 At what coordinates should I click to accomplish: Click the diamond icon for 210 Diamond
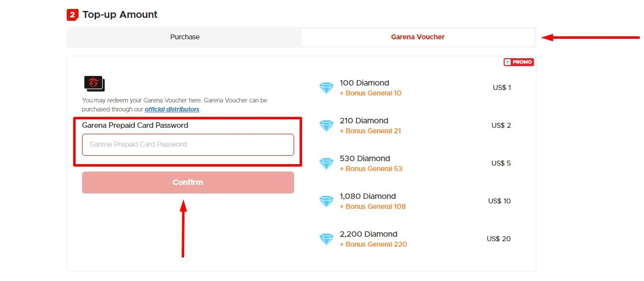coord(326,126)
